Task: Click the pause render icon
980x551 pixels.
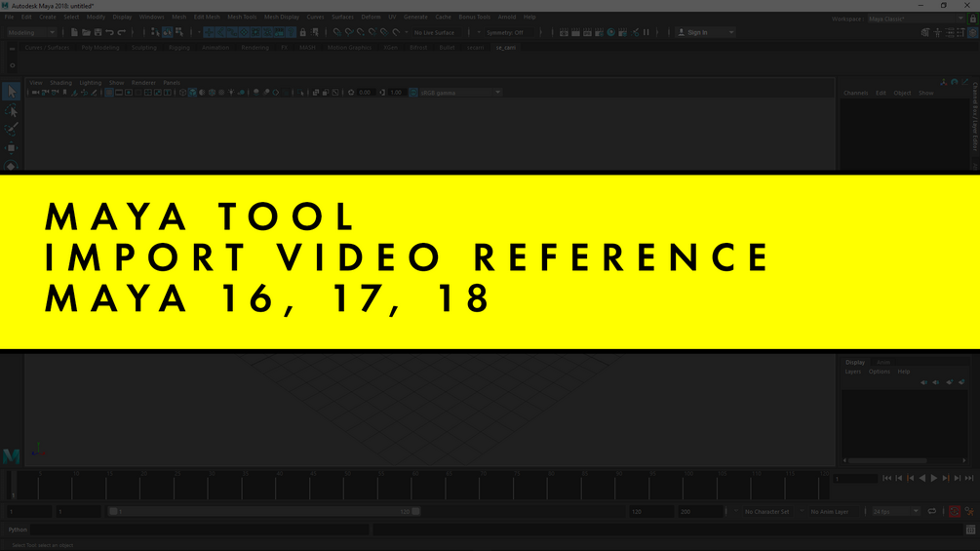Action: click(647, 32)
